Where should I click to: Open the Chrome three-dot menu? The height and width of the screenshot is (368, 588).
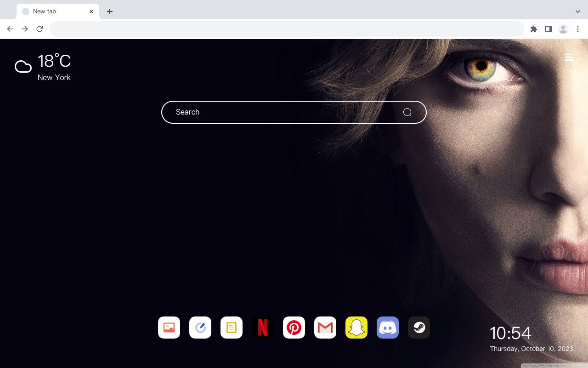[578, 29]
